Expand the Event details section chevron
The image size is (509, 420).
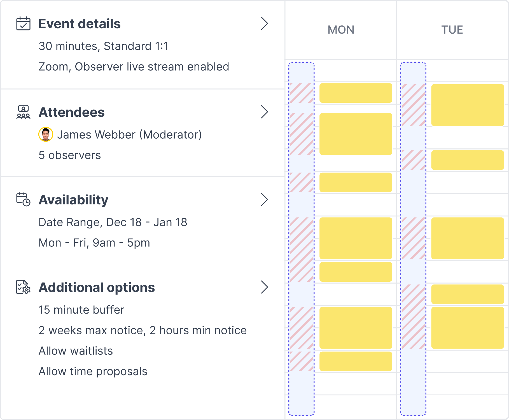264,24
